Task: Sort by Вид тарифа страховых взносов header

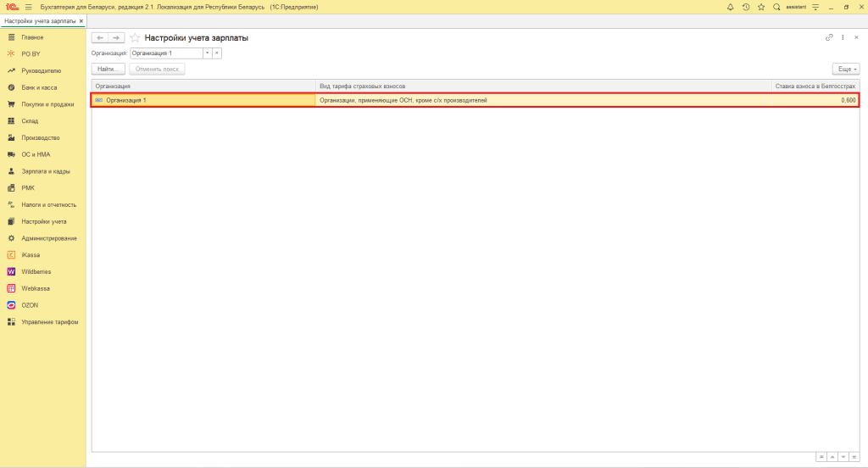Action: 543,86
